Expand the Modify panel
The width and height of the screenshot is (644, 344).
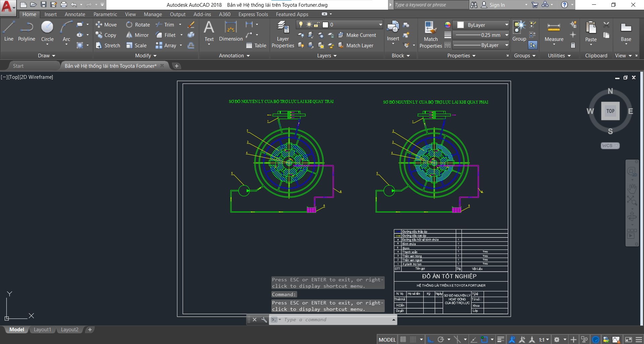(146, 56)
